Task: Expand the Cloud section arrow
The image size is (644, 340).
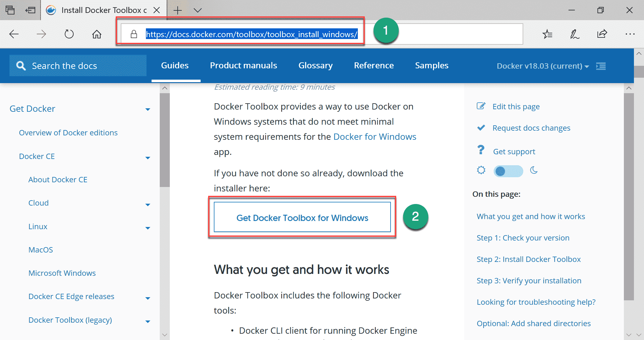Action: pos(147,205)
